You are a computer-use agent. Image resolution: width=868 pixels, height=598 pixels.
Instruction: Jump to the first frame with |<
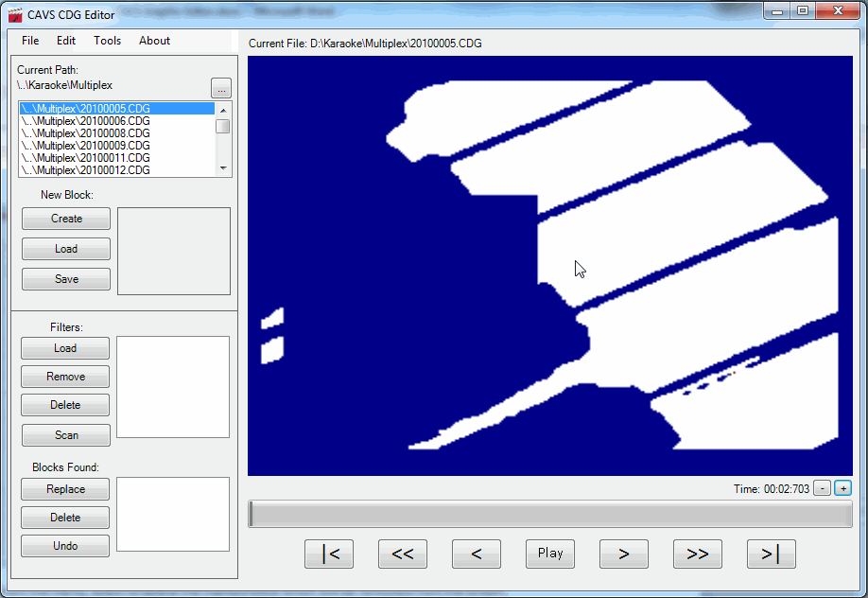pyautogui.click(x=329, y=554)
